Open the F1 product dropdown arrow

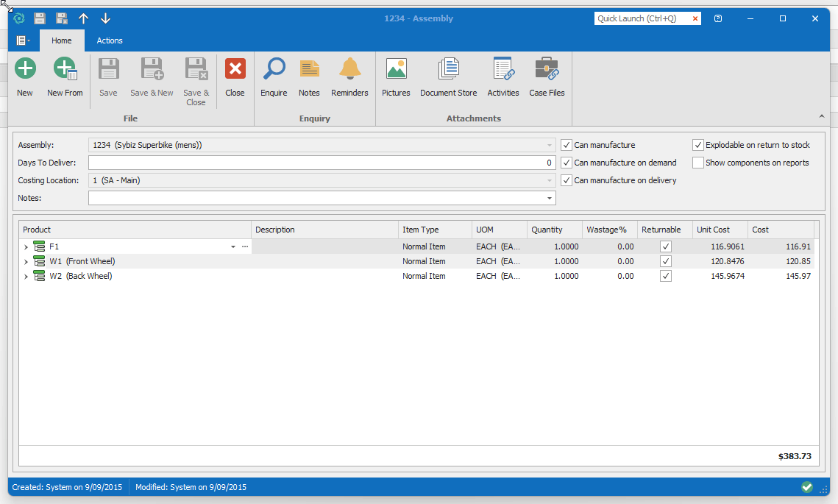pos(233,247)
